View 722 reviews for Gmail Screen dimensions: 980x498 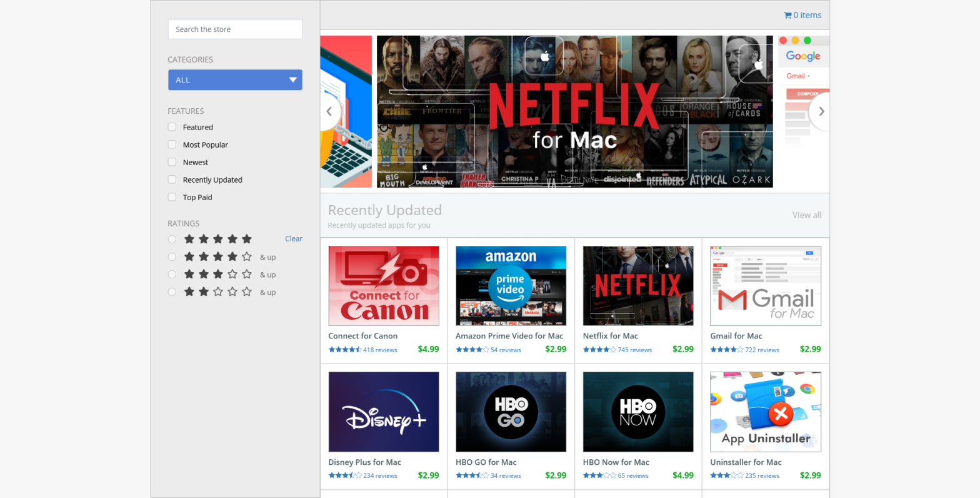(x=762, y=350)
